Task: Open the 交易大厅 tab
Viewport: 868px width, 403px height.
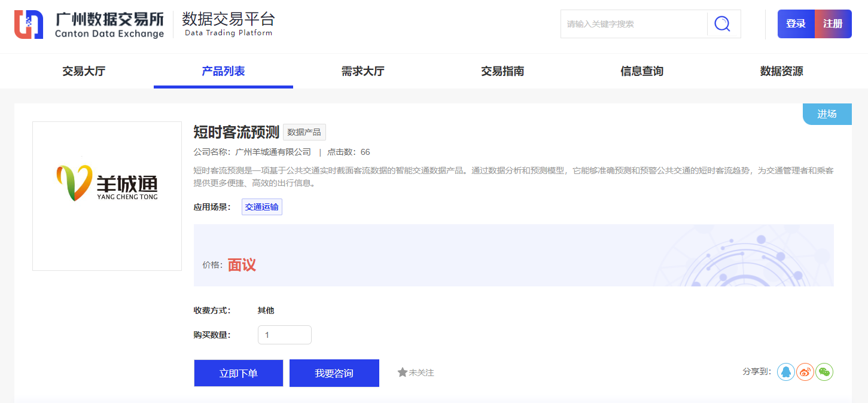Action: 84,71
